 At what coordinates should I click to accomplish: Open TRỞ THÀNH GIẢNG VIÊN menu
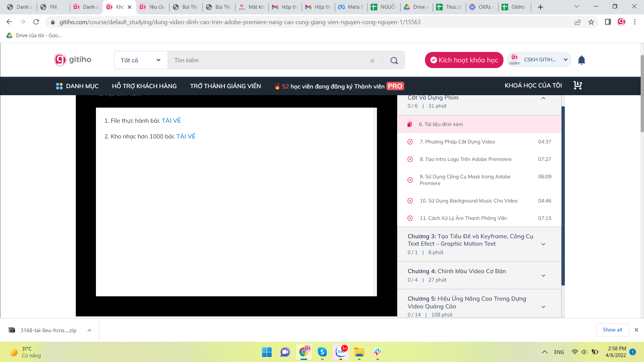point(225,86)
